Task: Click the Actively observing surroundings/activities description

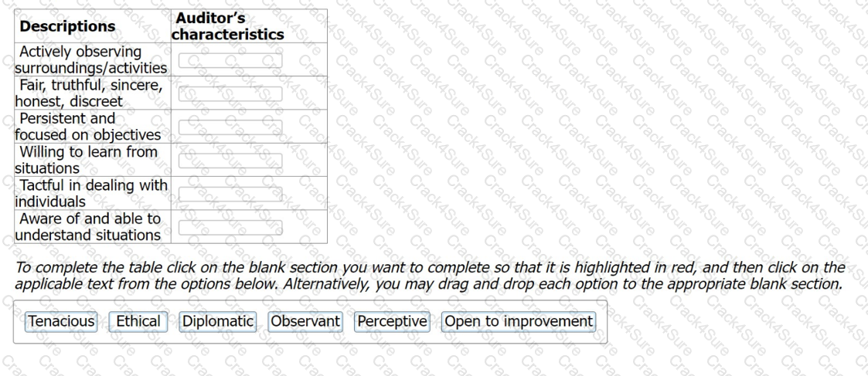Action: coord(90,59)
